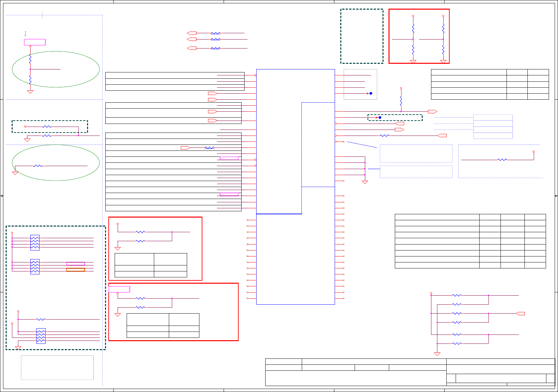Select the resistor array connected to the orange rectangle net

tap(35, 267)
